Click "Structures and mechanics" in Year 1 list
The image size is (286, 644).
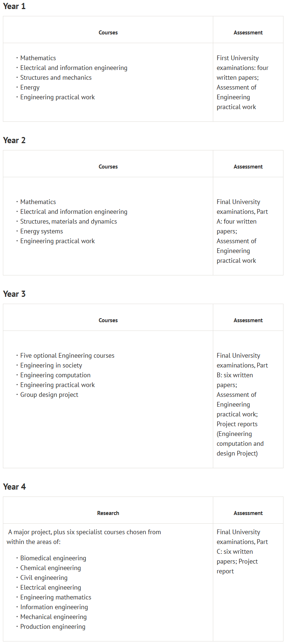[56, 78]
